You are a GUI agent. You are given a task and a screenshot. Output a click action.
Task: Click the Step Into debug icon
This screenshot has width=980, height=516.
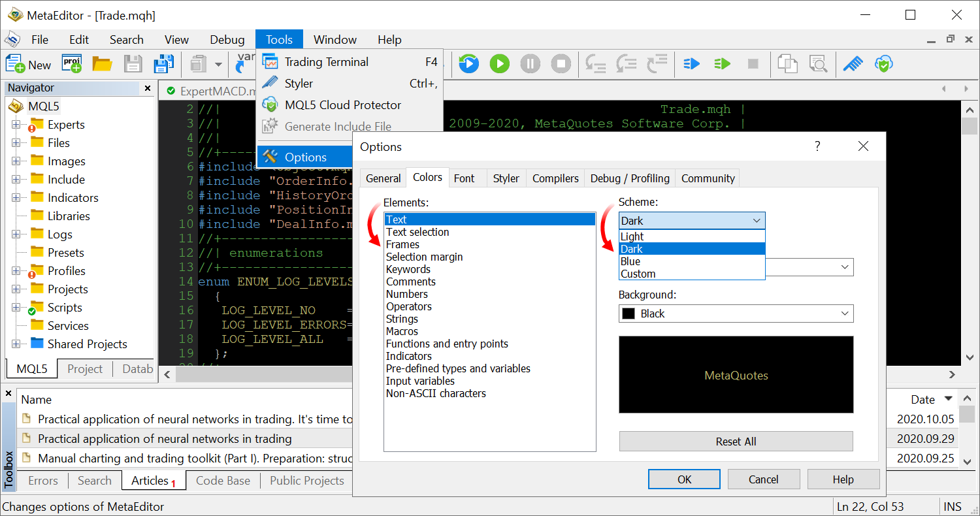[x=595, y=64]
